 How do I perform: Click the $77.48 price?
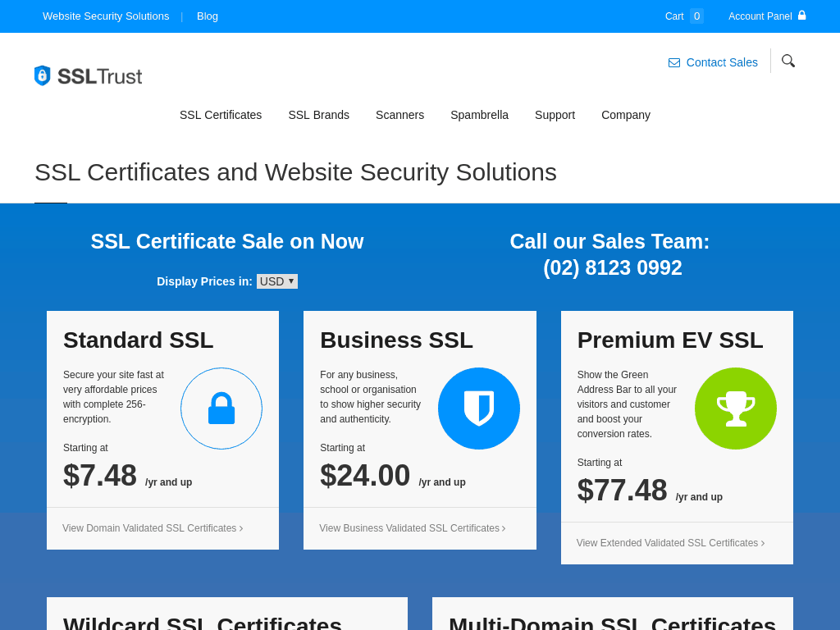(622, 491)
